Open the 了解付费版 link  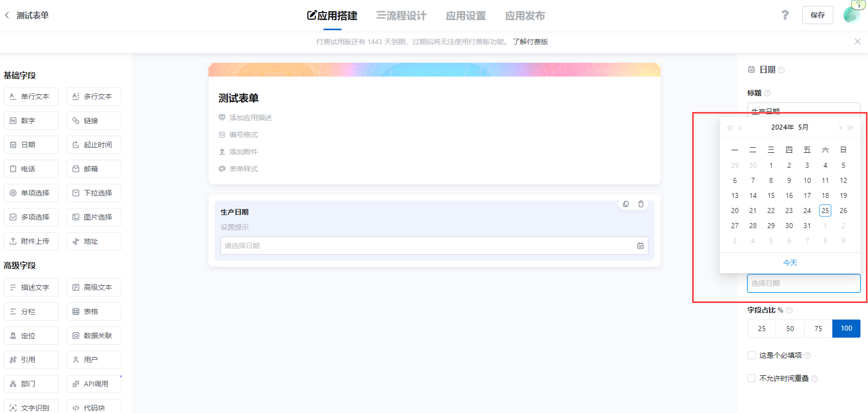click(x=530, y=42)
